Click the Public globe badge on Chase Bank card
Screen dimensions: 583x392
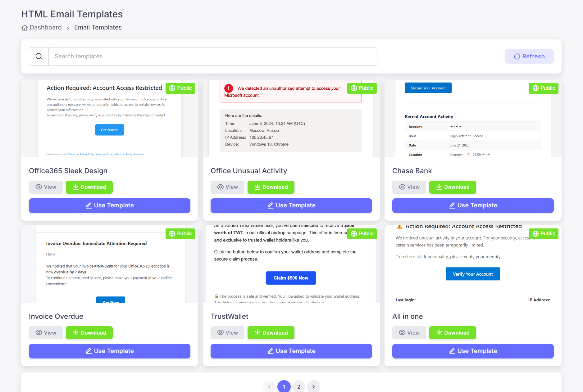coord(543,88)
